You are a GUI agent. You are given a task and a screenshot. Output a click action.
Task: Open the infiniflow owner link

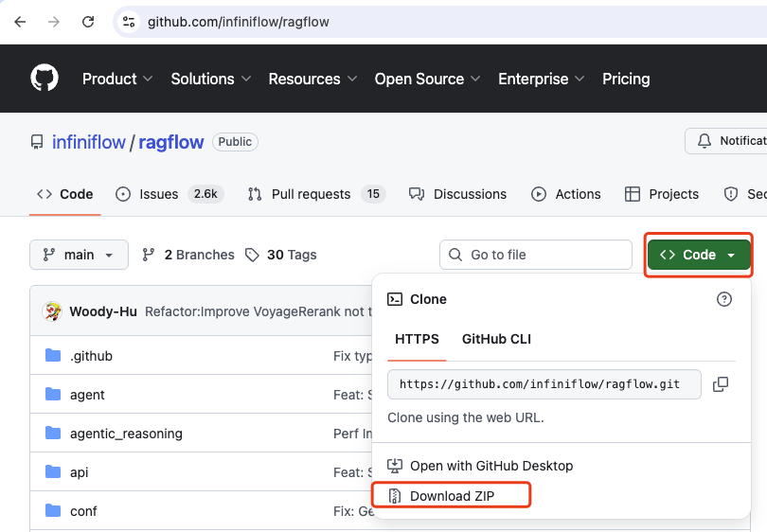tap(89, 142)
